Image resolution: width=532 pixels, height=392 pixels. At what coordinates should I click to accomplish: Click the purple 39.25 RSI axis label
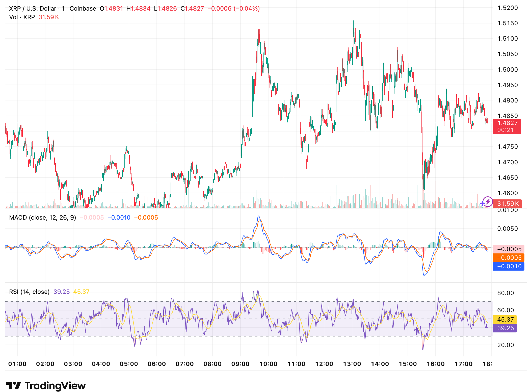pyautogui.click(x=505, y=328)
